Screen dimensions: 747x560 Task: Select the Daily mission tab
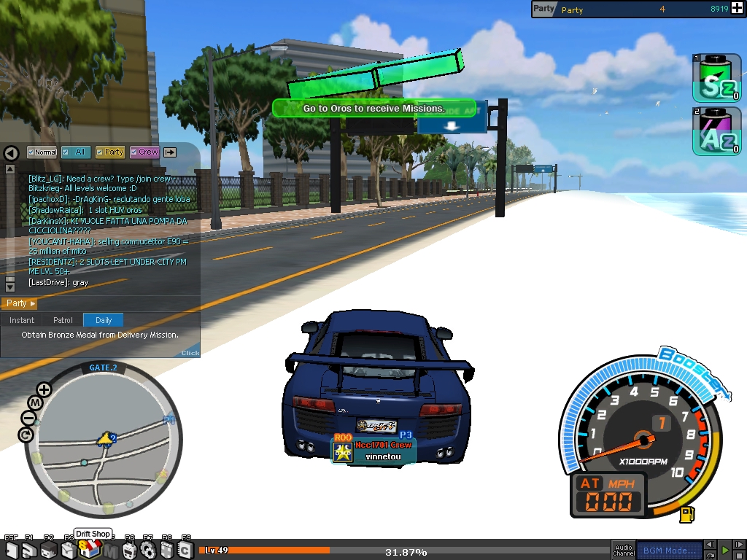point(104,320)
